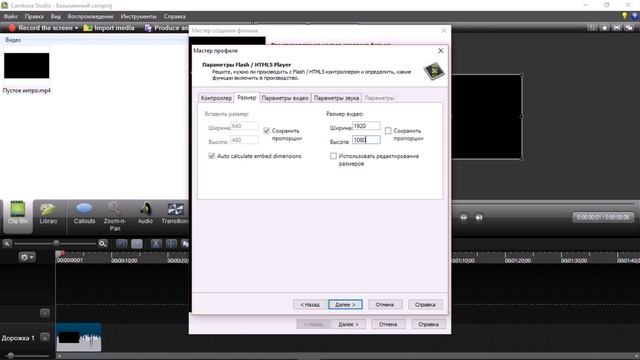Click the lock icon on Дорожка 1
Image resolution: width=640 pixels, height=360 pixels.
(x=45, y=338)
